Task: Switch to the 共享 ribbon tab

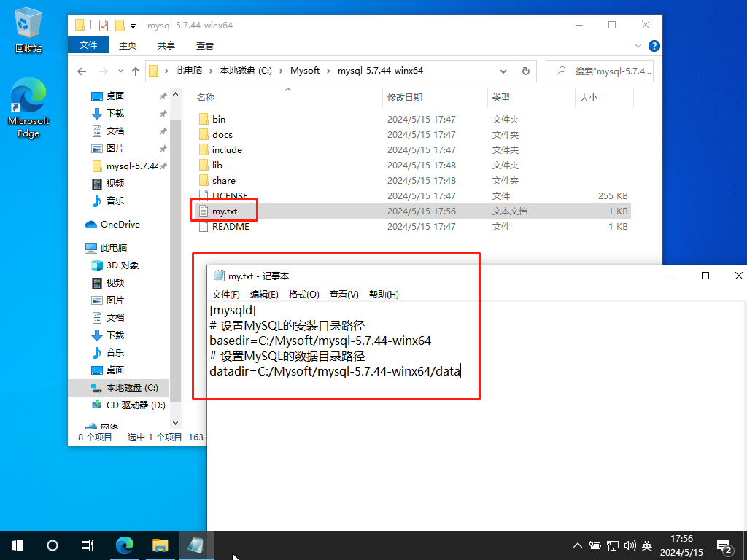Action: pyautogui.click(x=166, y=46)
